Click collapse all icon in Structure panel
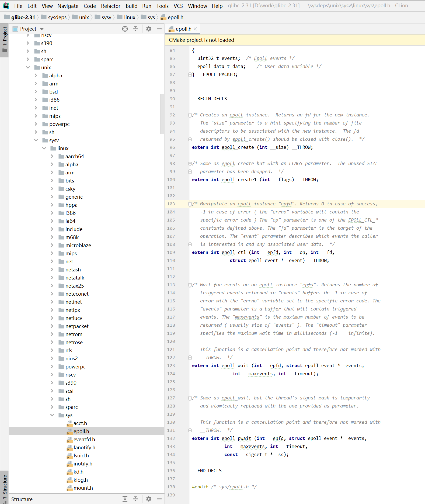Image resolution: width=425 pixels, height=504 pixels. coord(135,499)
